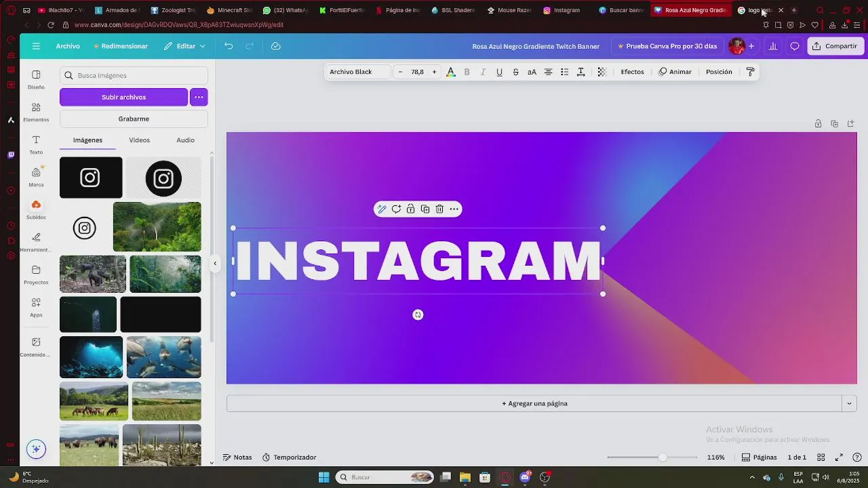Open Marca sidebar panel

[x=36, y=177]
